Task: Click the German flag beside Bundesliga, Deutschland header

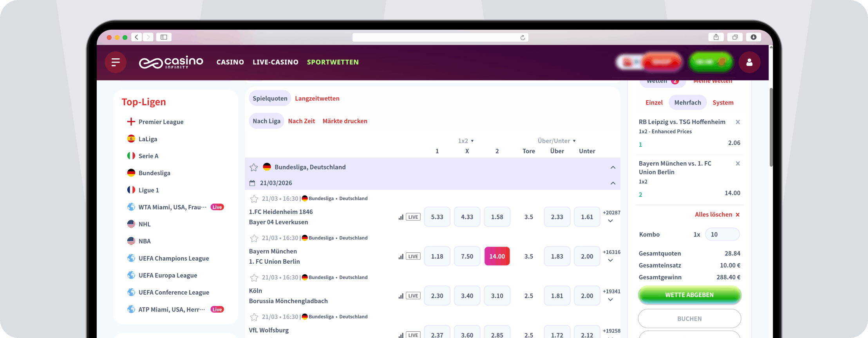Action: pyautogui.click(x=267, y=167)
